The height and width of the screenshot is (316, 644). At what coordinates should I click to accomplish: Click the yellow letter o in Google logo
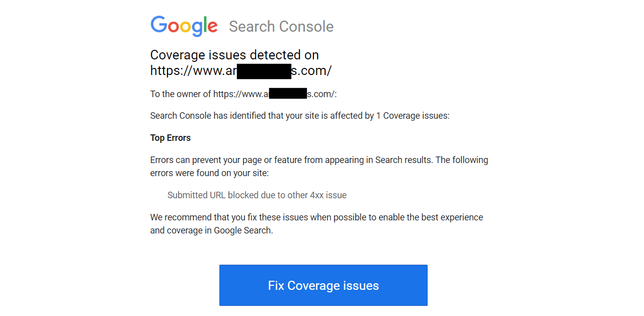coord(186,27)
